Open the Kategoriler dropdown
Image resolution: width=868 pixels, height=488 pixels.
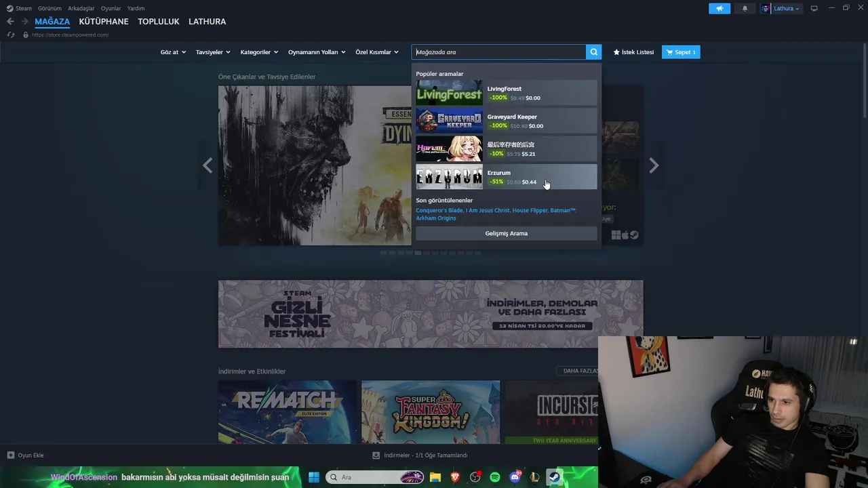(259, 52)
